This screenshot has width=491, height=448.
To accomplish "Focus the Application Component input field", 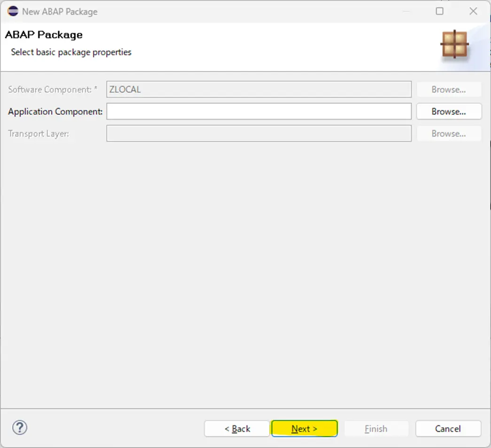I will 259,111.
